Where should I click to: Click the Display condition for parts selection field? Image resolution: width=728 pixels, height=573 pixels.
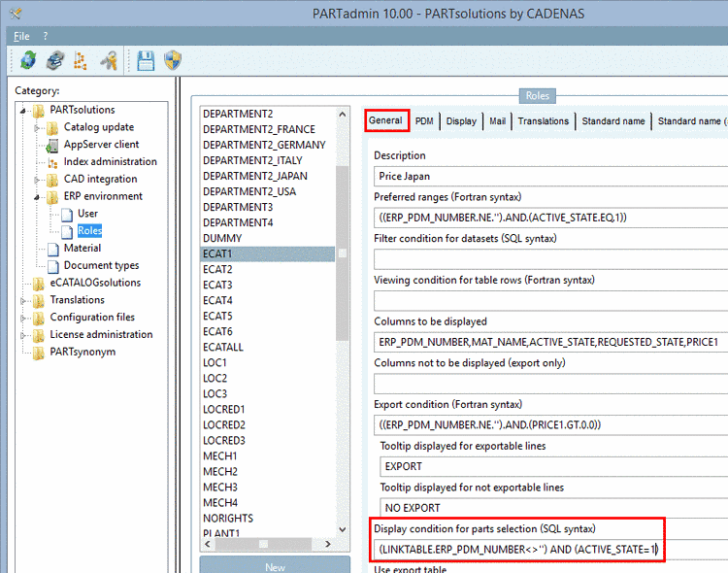(x=550, y=550)
